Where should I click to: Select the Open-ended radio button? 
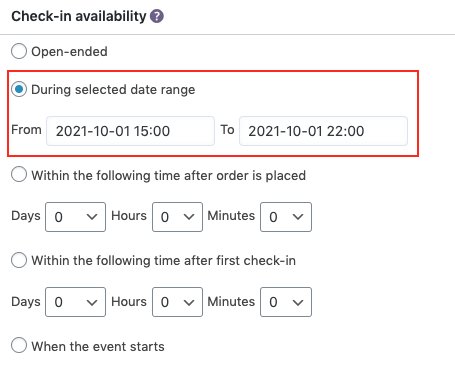[19, 51]
